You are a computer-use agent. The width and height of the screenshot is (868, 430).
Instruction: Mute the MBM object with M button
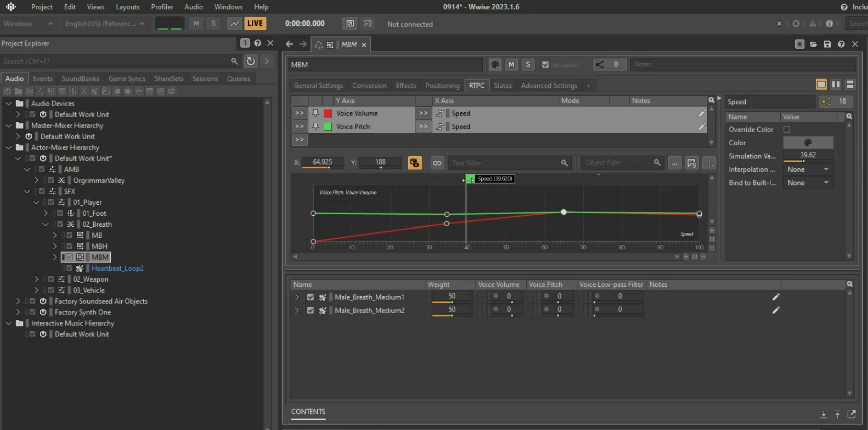[512, 64]
